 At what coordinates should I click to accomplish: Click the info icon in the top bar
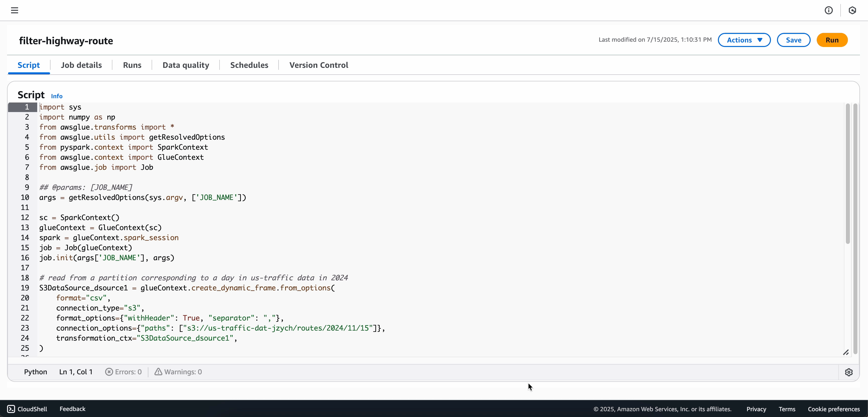pos(829,10)
